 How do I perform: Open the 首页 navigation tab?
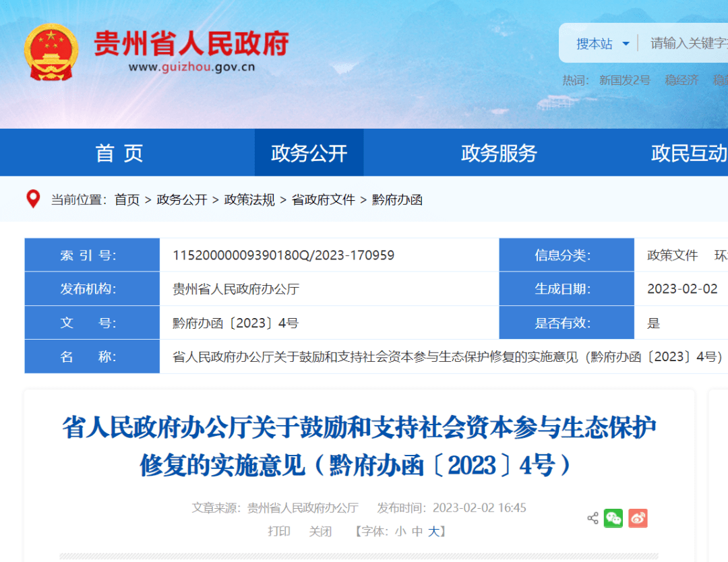(x=119, y=153)
